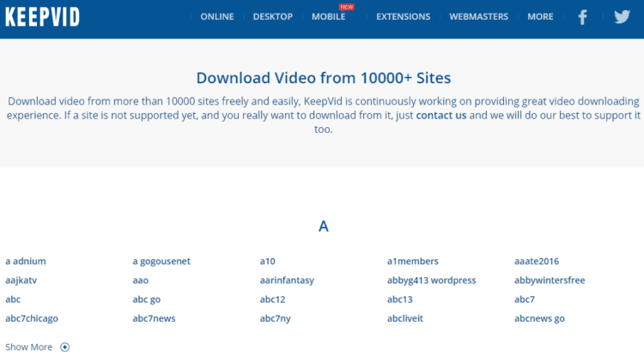Open the EXTENSIONS menu item
This screenshot has width=644, height=356.
click(404, 17)
